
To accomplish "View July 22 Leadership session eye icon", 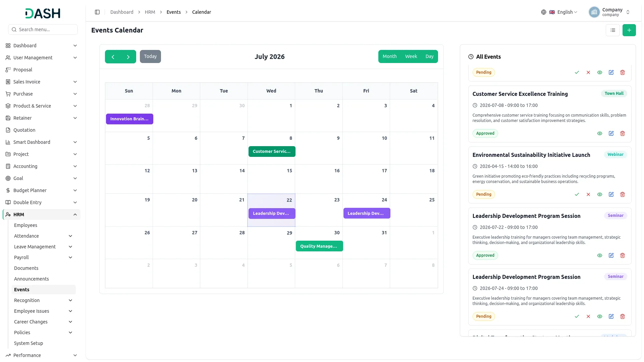I will (600, 255).
